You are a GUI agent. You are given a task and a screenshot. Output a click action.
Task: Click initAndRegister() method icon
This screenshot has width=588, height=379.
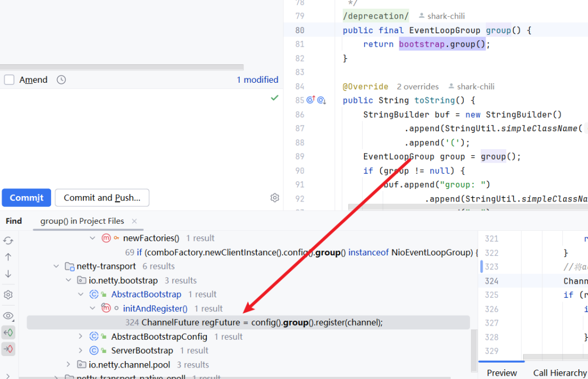106,308
